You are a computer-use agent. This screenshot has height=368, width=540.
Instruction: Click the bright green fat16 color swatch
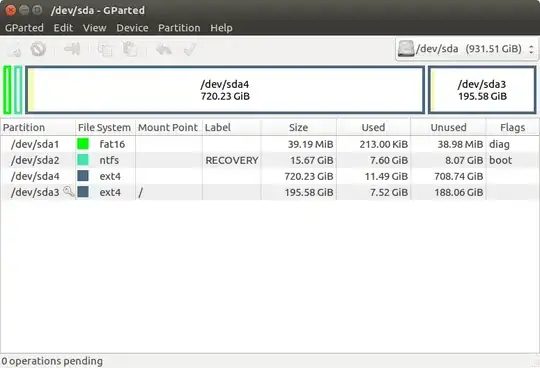(83, 144)
